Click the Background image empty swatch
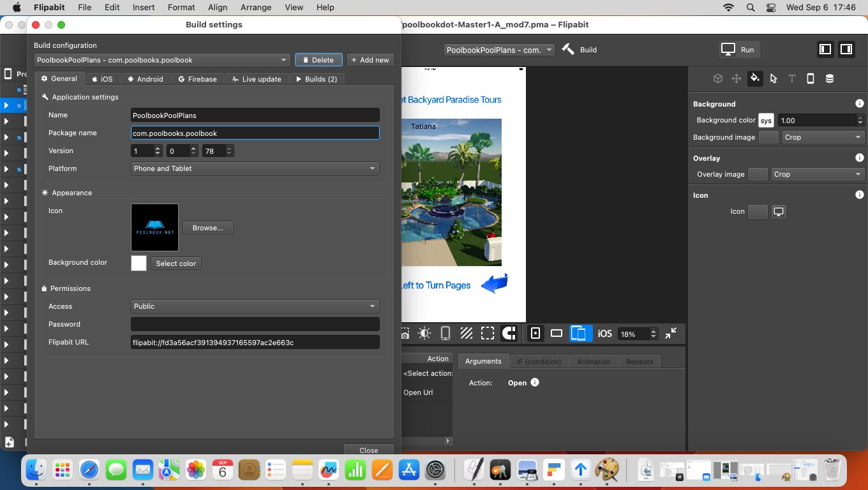 point(768,137)
